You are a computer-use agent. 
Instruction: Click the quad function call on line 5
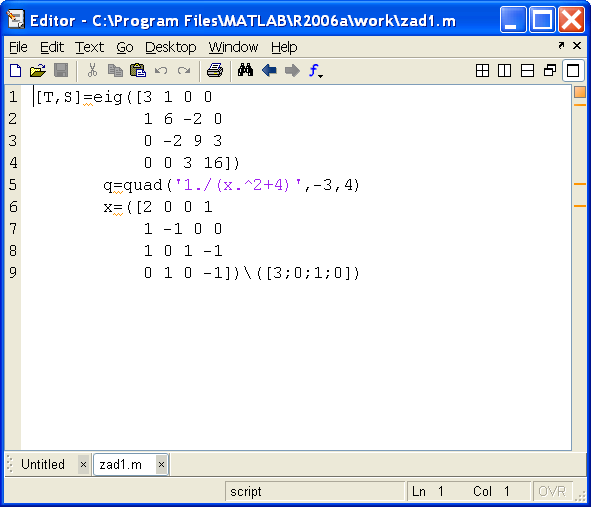143,185
